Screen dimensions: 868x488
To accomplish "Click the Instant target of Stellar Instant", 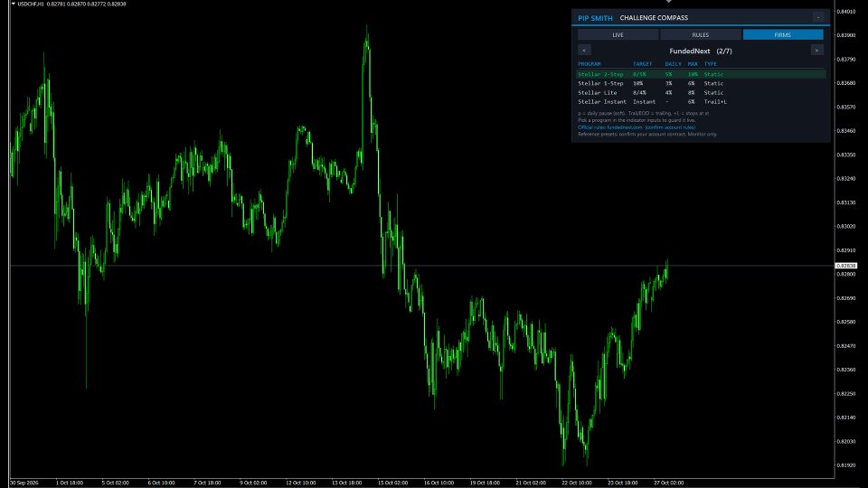I will (x=644, y=102).
